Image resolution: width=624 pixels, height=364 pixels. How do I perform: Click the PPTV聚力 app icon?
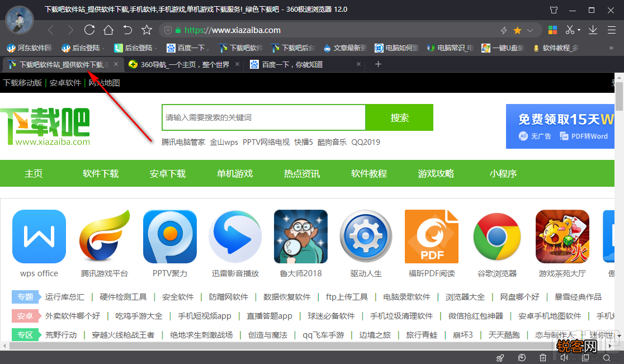tap(170, 237)
